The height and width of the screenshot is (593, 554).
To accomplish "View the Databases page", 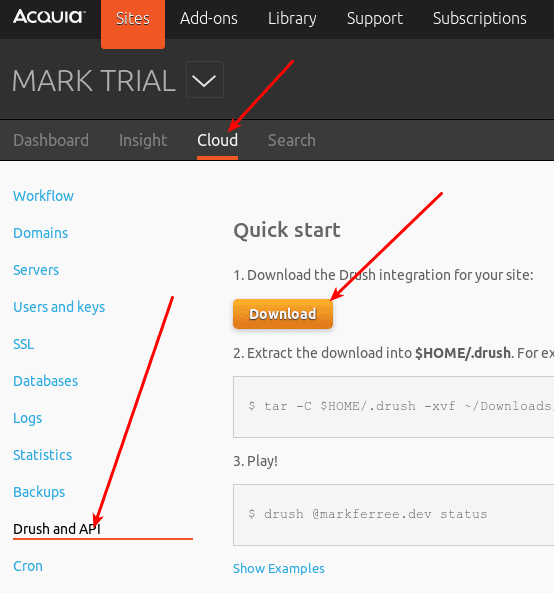I will pyautogui.click(x=45, y=381).
